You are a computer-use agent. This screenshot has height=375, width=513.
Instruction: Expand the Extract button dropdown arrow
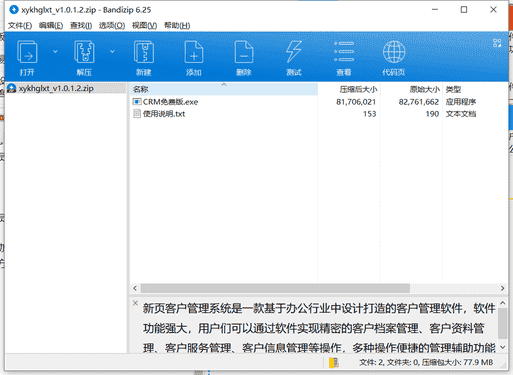click(112, 52)
